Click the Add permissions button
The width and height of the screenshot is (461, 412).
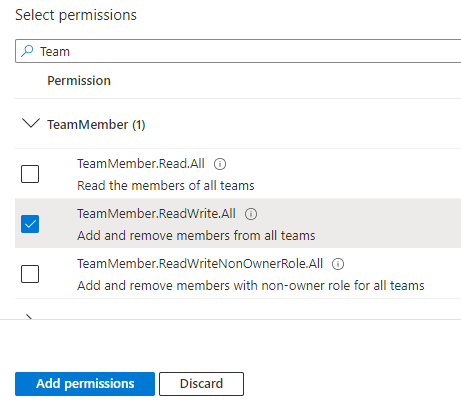click(x=85, y=384)
